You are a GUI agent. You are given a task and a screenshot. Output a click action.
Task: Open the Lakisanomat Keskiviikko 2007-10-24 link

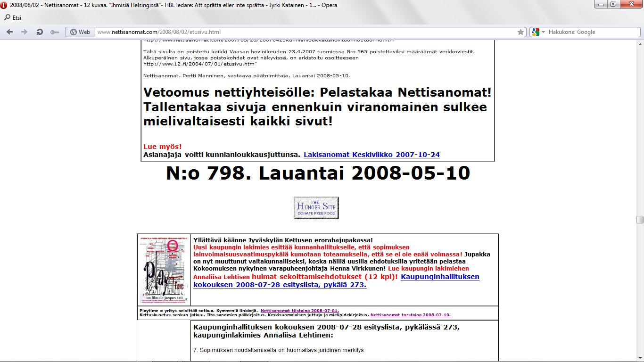tap(372, 155)
